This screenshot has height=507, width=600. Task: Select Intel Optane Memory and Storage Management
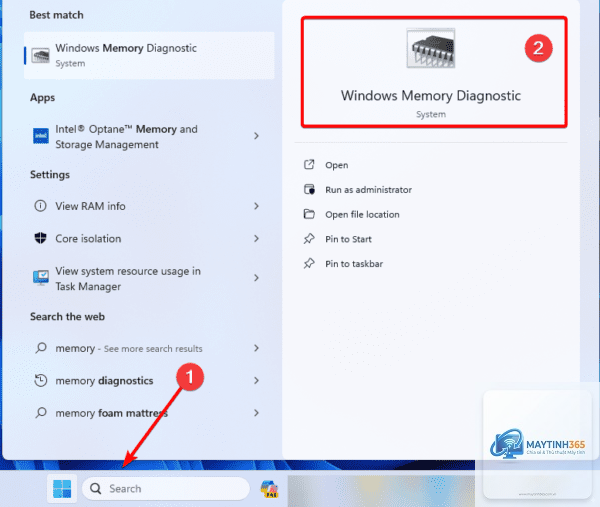126,137
